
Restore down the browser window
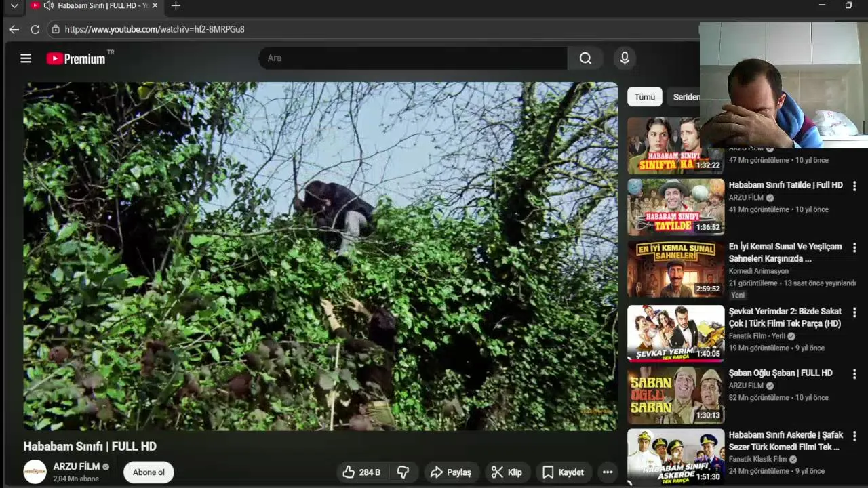(848, 5)
